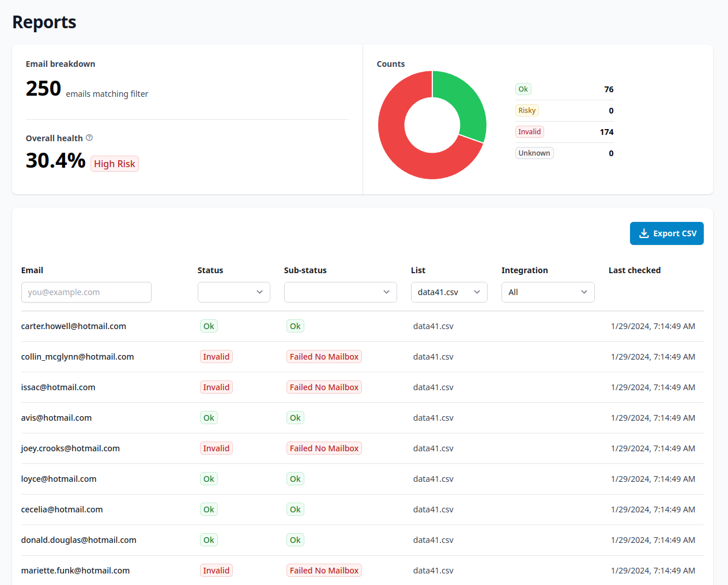Click the Last checked column header
Image resolution: width=728 pixels, height=585 pixels.
[634, 270]
